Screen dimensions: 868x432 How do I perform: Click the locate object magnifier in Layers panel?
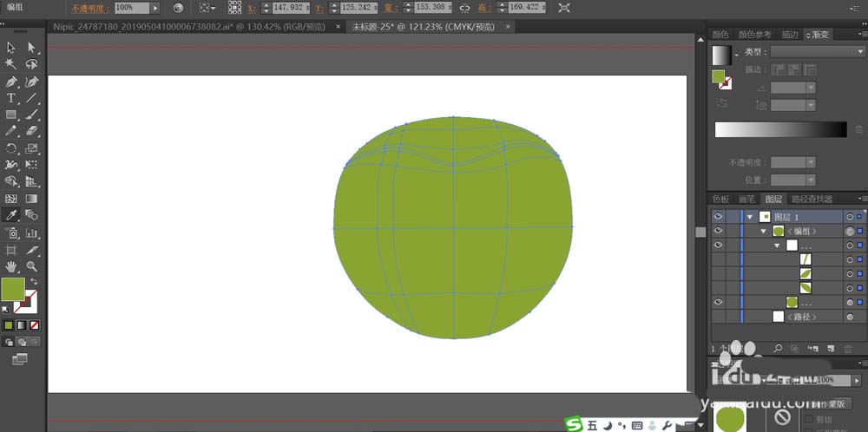coord(779,349)
